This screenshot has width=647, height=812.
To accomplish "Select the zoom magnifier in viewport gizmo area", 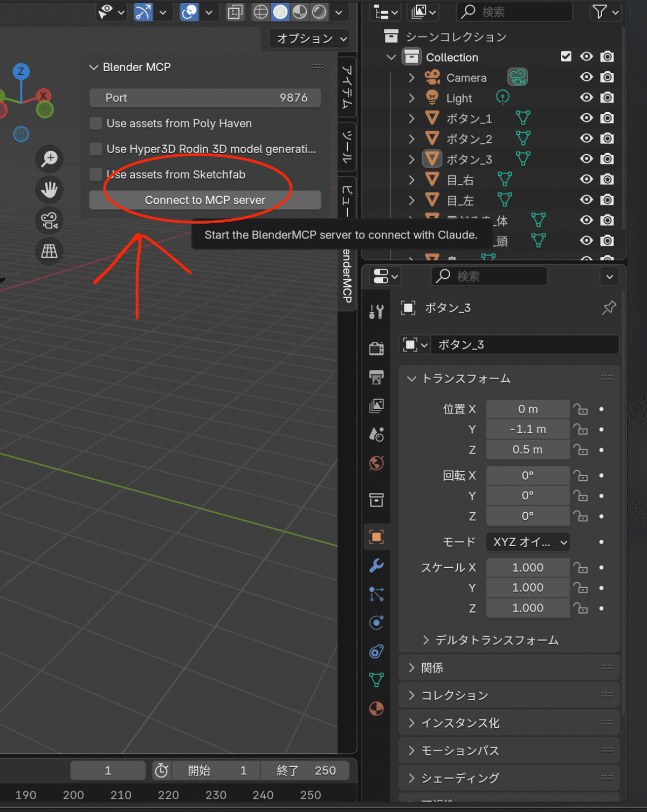I will tap(49, 159).
